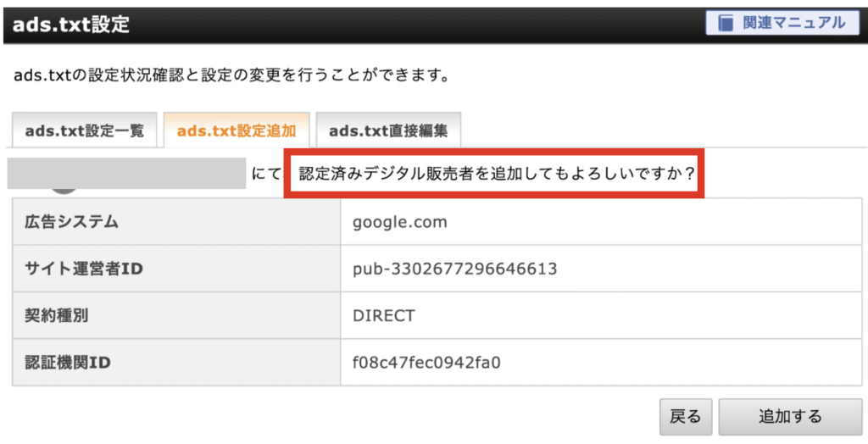Open the 関連マニュアル related manual link
The width and height of the screenshot is (868, 444).
click(x=782, y=23)
